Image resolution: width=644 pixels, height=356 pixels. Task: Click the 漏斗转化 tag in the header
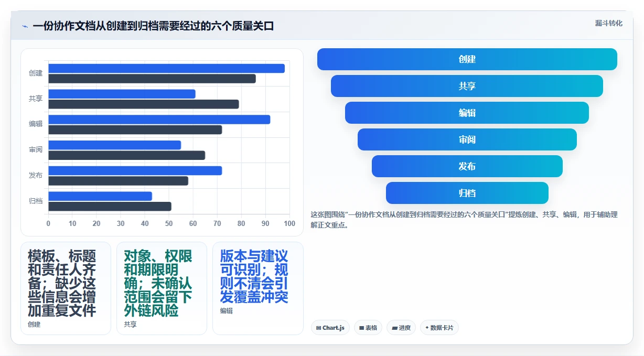608,23
